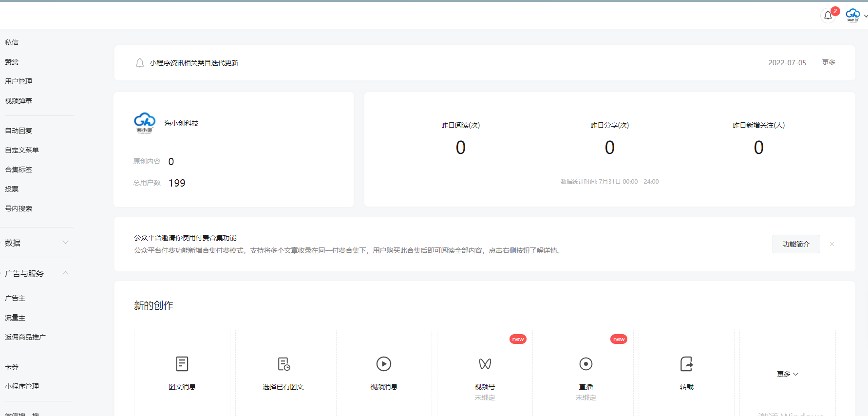The width and height of the screenshot is (868, 416).
Task: Click the announcement bell icon beside 小程序资讯
Action: (140, 63)
